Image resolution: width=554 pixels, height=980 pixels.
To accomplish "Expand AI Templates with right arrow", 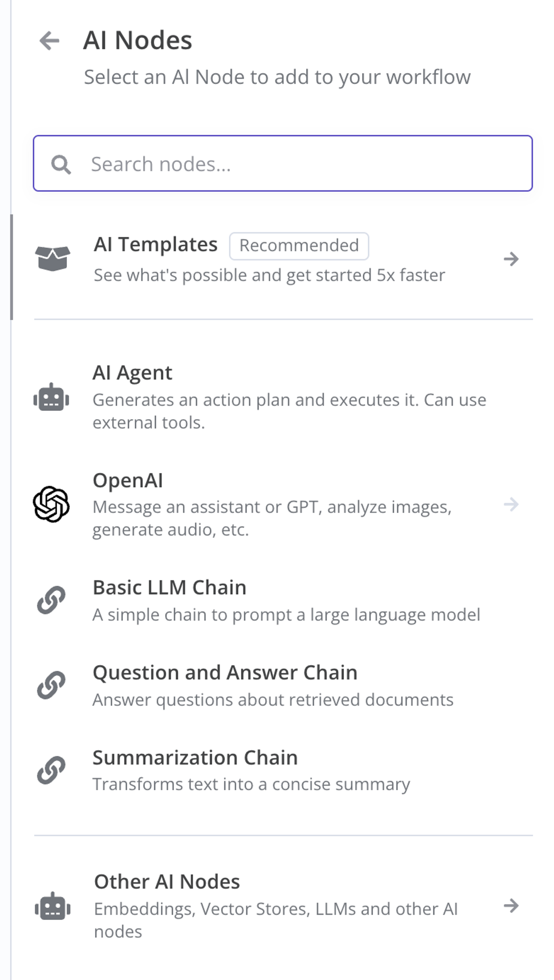I will tap(511, 259).
